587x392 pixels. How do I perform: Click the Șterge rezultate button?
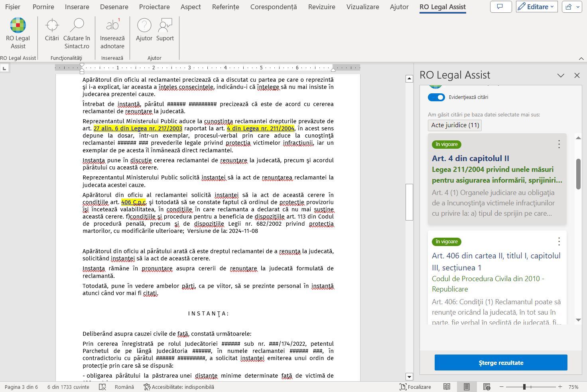point(501,362)
